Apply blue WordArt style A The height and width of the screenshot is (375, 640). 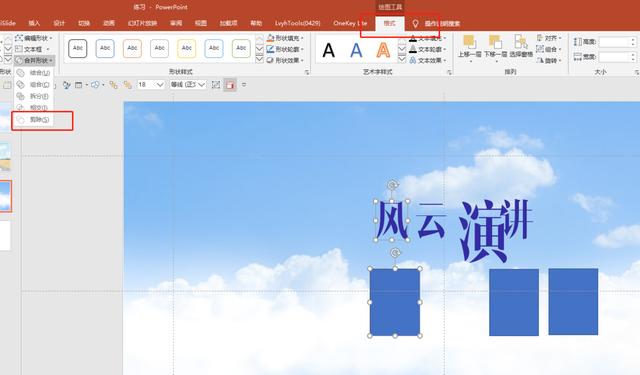(356, 51)
